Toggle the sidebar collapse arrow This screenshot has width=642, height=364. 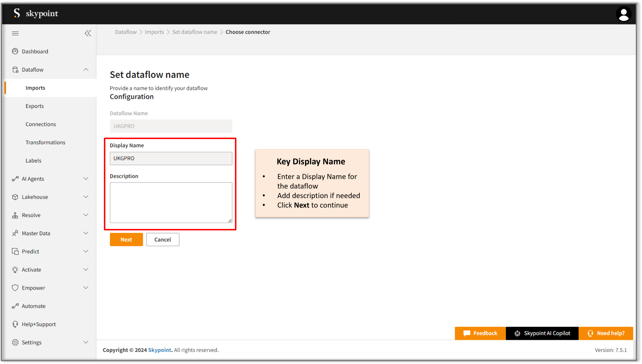click(88, 33)
